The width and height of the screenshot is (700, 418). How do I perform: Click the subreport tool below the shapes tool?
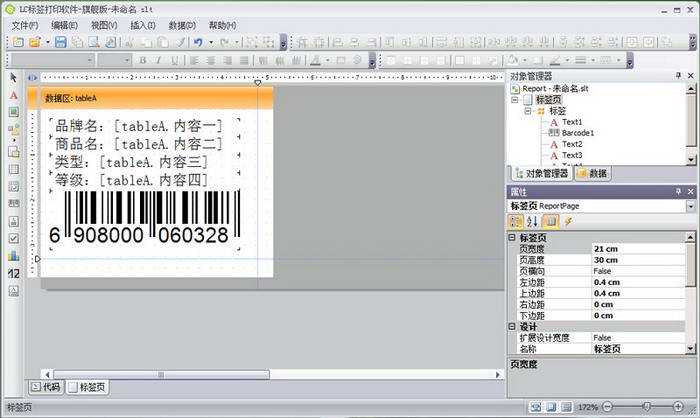13,152
